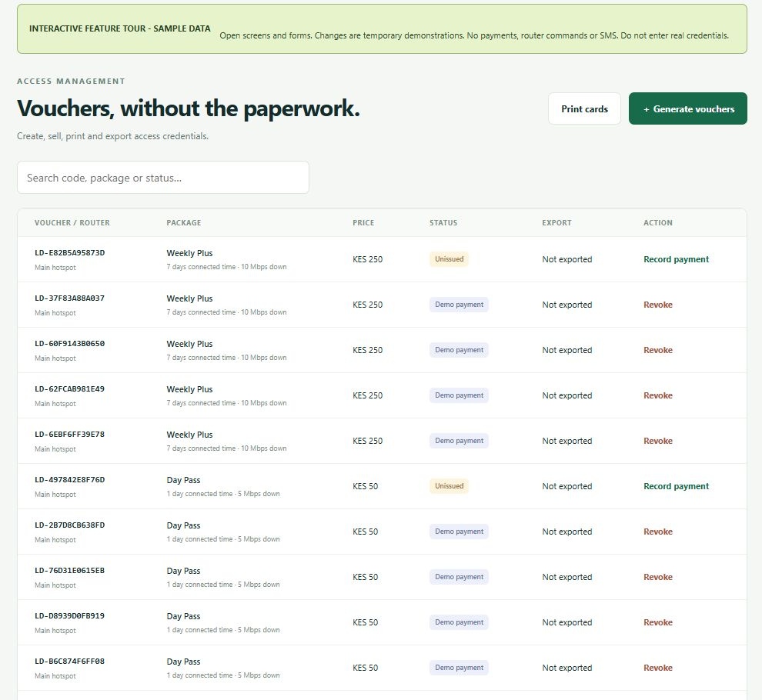Select voucher code LD-E82B5A95873D

pos(69,252)
